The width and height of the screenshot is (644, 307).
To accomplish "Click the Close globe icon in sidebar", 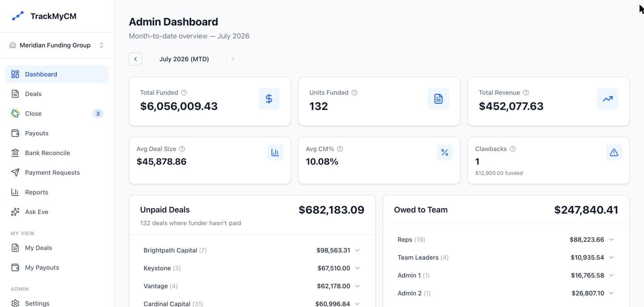I will click(x=15, y=114).
